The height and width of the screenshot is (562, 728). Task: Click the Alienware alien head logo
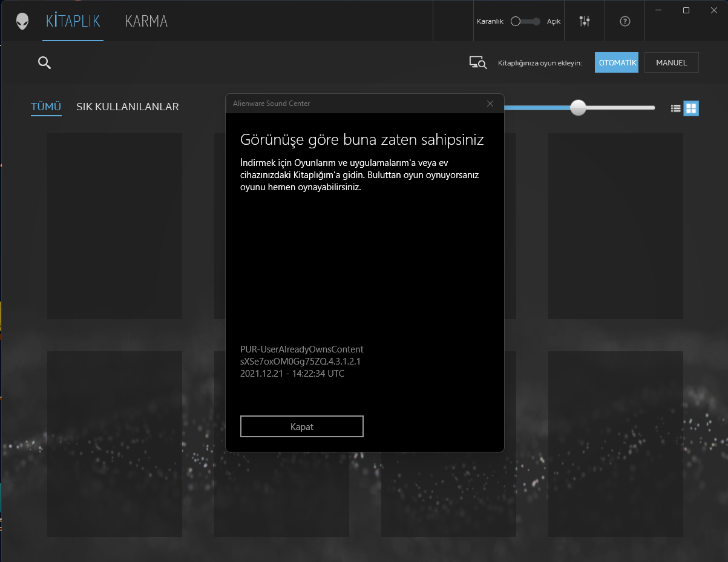click(x=22, y=21)
